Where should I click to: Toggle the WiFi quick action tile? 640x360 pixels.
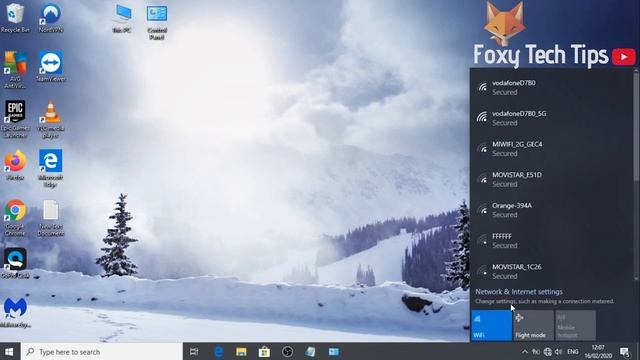(x=491, y=325)
